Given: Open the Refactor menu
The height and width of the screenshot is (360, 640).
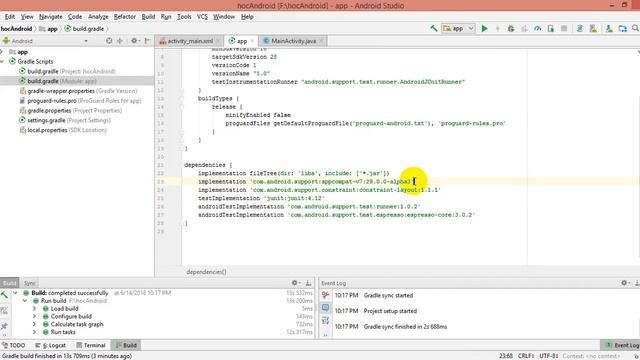Looking at the screenshot, I should coord(124,17).
